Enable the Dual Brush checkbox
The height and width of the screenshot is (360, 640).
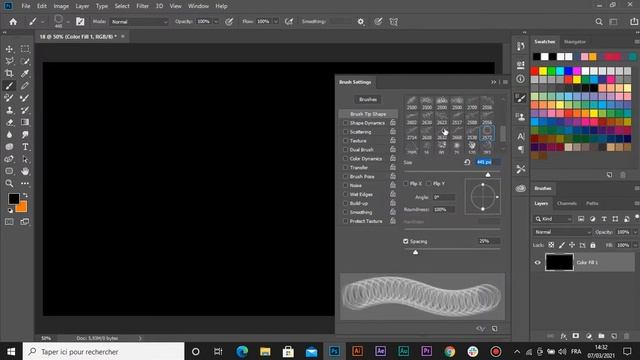coord(345,150)
